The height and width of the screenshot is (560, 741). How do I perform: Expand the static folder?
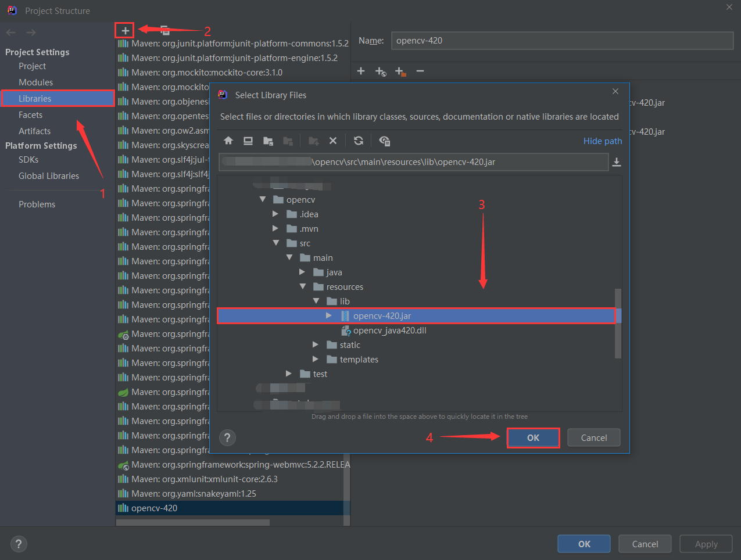(316, 344)
